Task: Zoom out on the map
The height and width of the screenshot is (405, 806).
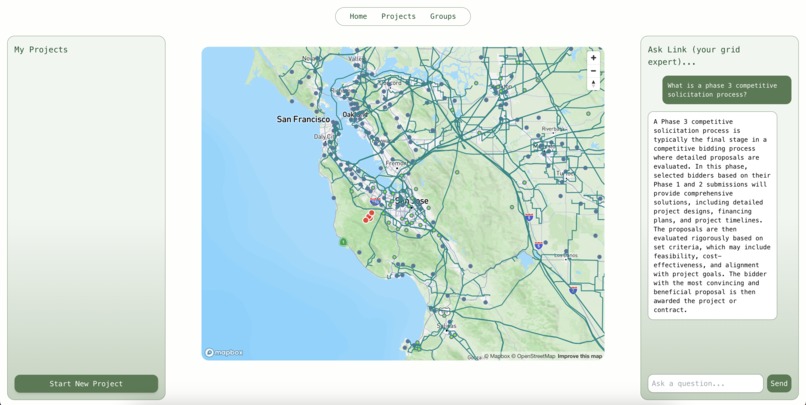Action: 593,71
